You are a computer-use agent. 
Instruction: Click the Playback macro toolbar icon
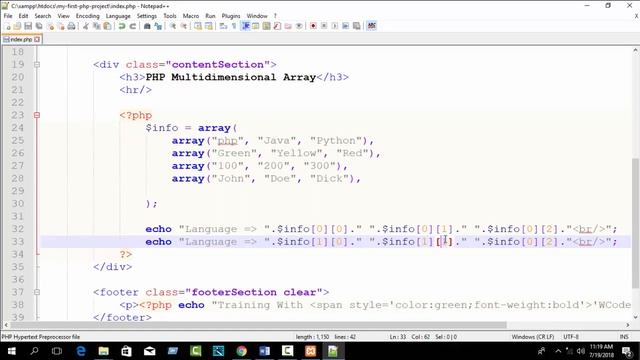pyautogui.click(x=335, y=26)
